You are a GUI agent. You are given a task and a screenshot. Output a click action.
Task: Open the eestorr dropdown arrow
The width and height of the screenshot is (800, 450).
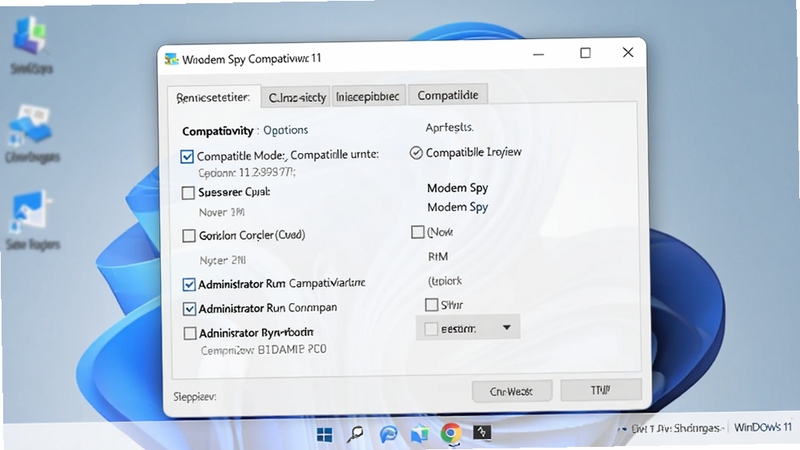(x=507, y=328)
